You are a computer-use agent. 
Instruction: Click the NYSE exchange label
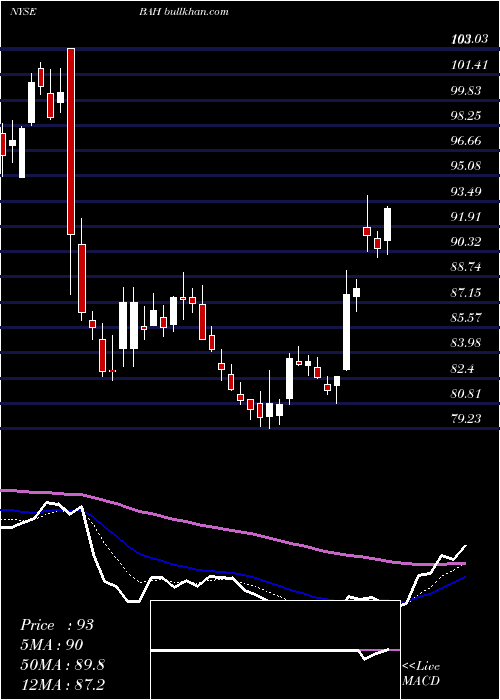click(x=22, y=11)
